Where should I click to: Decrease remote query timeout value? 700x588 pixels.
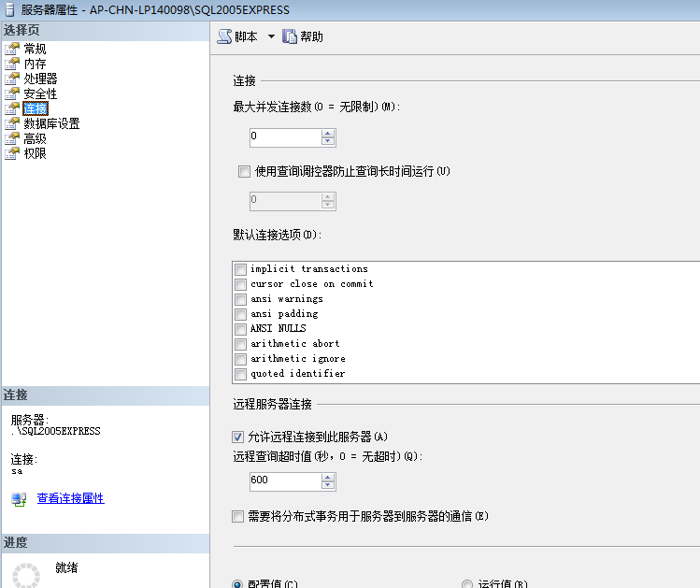click(x=328, y=486)
